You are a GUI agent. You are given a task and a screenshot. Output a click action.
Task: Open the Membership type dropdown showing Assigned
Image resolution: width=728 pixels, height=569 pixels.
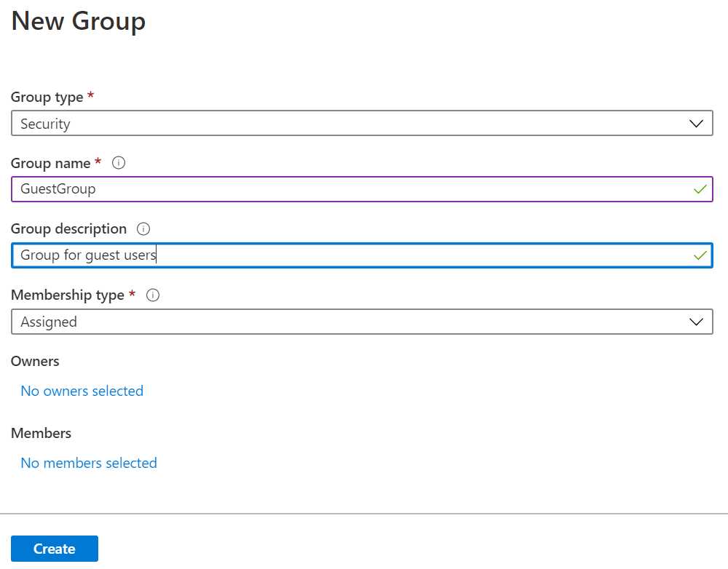[362, 322]
